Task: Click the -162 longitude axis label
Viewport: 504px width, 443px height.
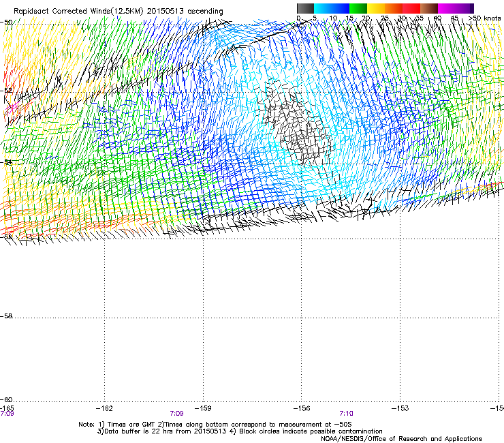Action: [104, 408]
